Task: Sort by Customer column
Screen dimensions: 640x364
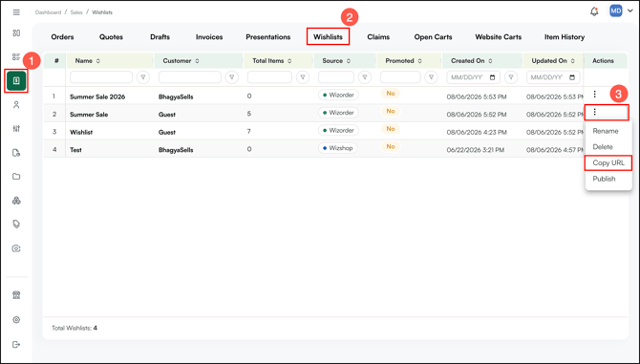Action: coord(197,61)
